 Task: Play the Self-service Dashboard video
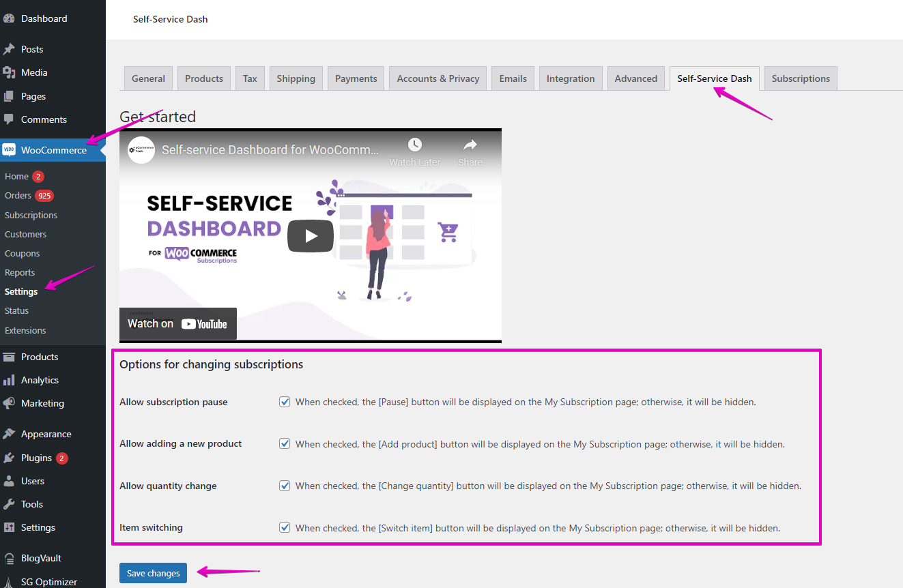pyautogui.click(x=311, y=236)
